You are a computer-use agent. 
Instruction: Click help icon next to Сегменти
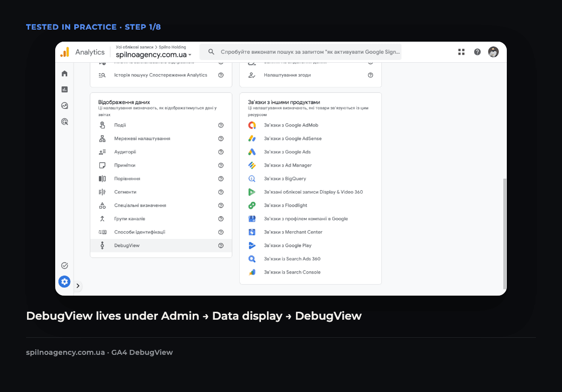tap(221, 192)
